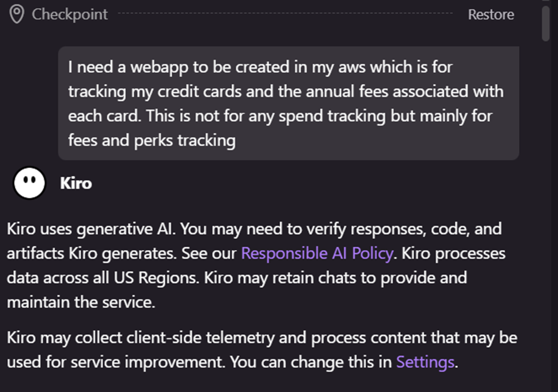Select the user message bubble about the webapp
The image size is (558, 392).
[288, 103]
